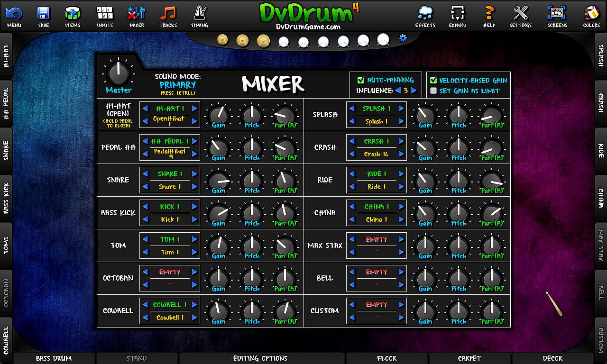This screenshot has width=607, height=364.
Task: Select next Hi-Hat 1 slot with right arrow
Action: point(194,109)
